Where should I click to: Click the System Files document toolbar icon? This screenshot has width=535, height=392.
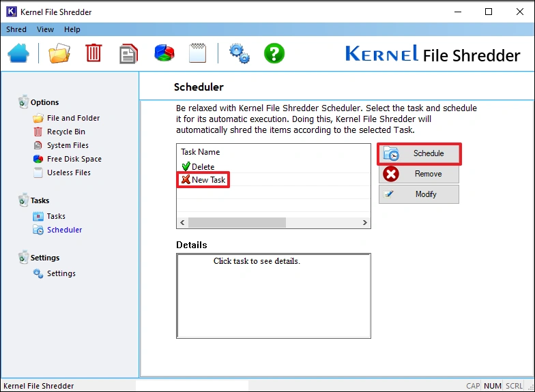pyautogui.click(x=128, y=53)
